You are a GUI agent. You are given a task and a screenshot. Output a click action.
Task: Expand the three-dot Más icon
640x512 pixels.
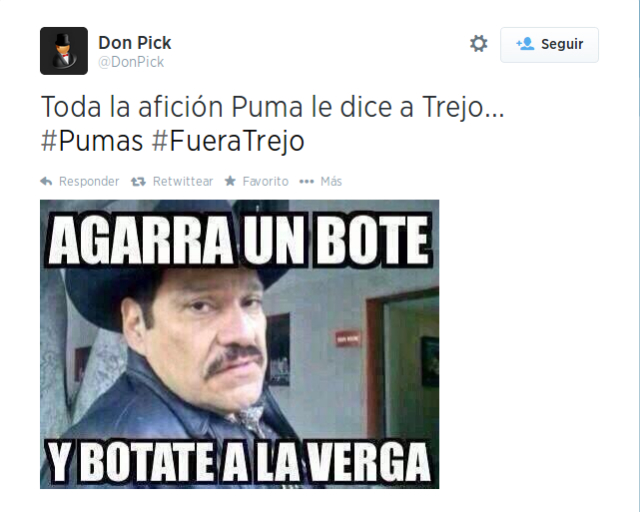[x=307, y=182]
